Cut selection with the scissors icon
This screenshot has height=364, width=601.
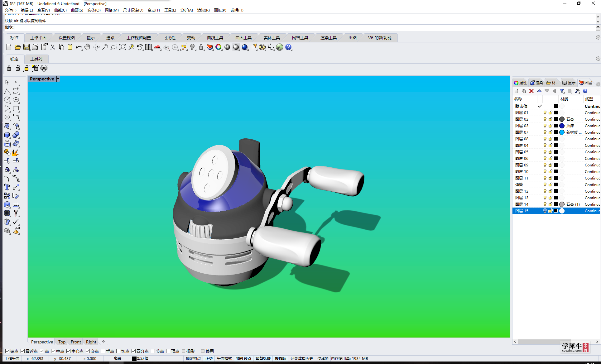click(53, 47)
